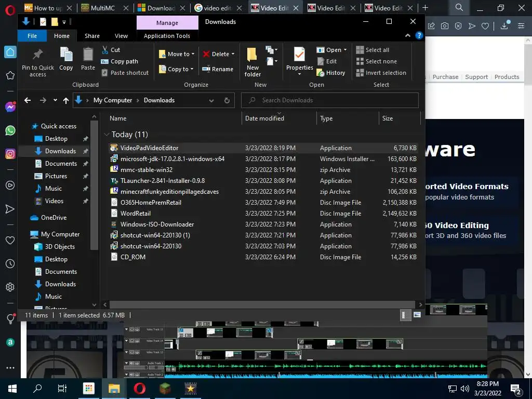Switch to View ribbon tab
Image resolution: width=532 pixels, height=399 pixels.
[x=121, y=36]
